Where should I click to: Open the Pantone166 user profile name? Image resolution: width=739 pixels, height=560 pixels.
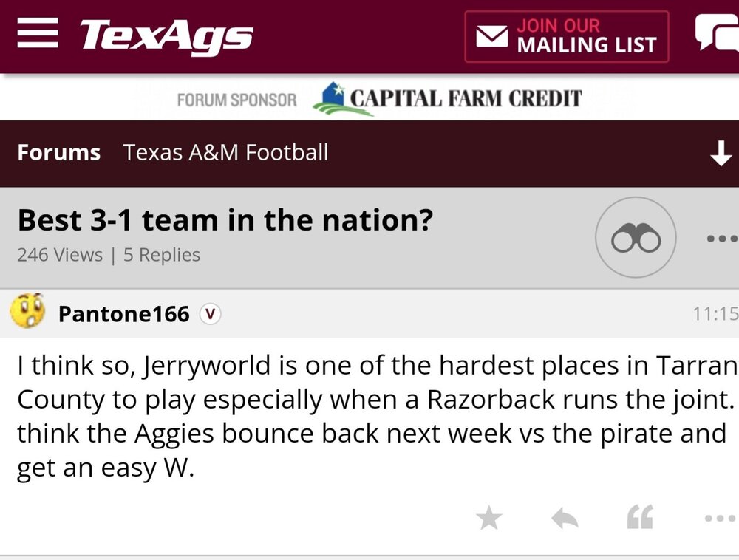coord(123,314)
